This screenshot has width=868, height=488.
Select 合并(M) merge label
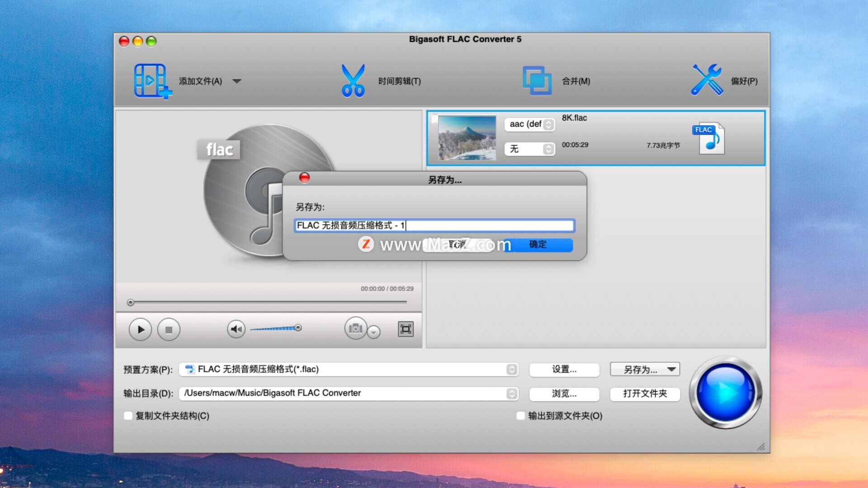pyautogui.click(x=576, y=81)
